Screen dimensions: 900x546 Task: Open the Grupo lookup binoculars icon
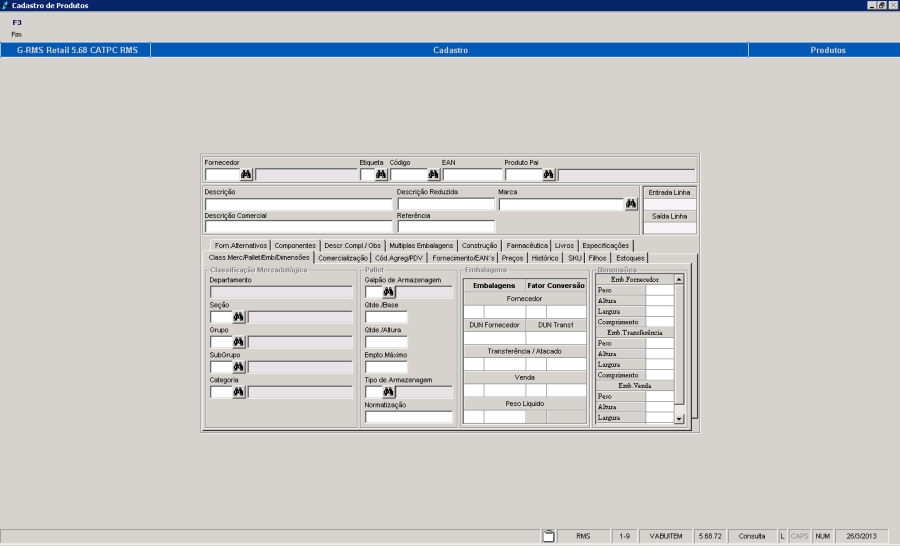(x=238, y=342)
